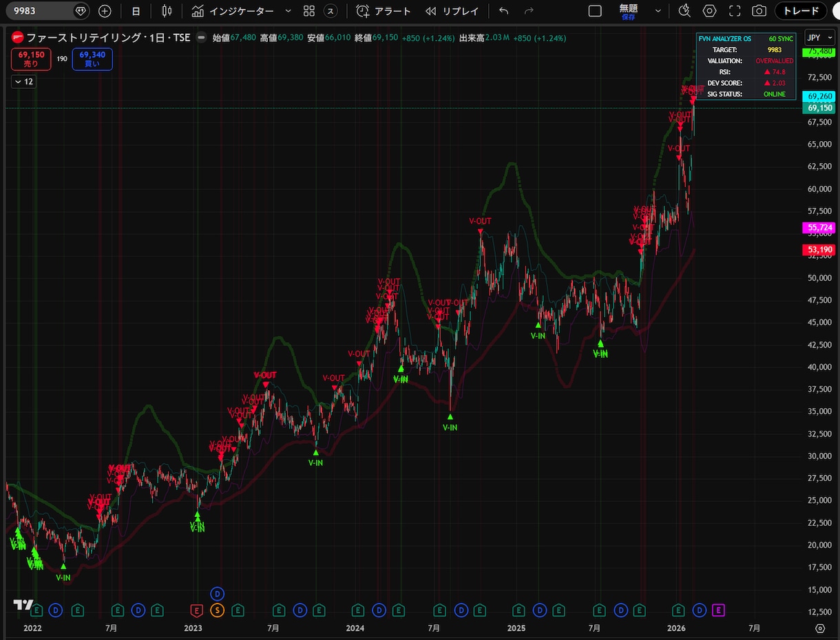Open the JPY currency dropdown

coord(819,38)
